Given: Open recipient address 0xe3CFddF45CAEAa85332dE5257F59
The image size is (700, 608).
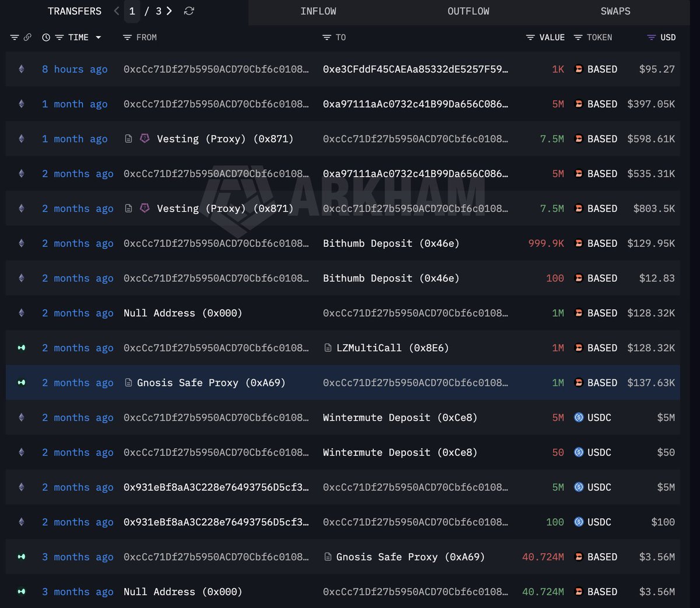Looking at the screenshot, I should (415, 69).
